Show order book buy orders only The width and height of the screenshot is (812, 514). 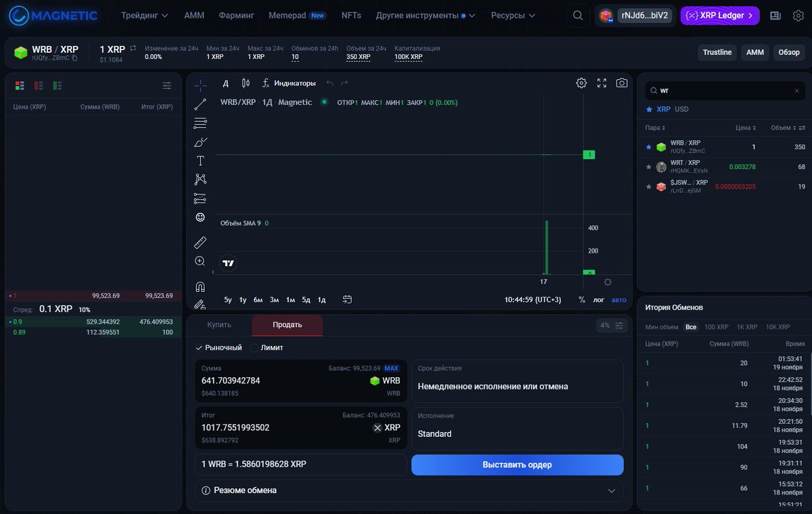(x=58, y=86)
